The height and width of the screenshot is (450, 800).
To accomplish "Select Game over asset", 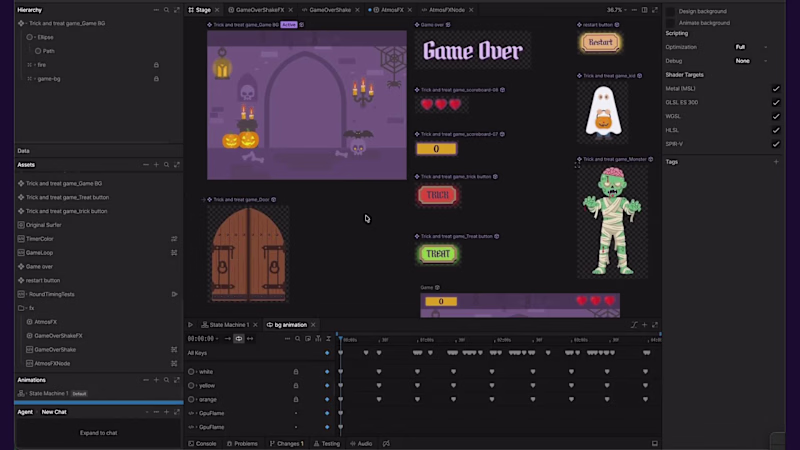I will [39, 266].
